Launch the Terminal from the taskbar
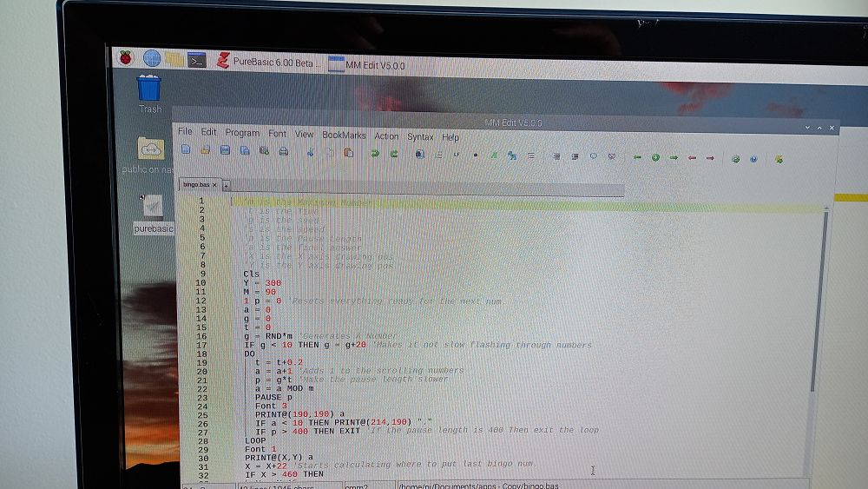 point(198,60)
